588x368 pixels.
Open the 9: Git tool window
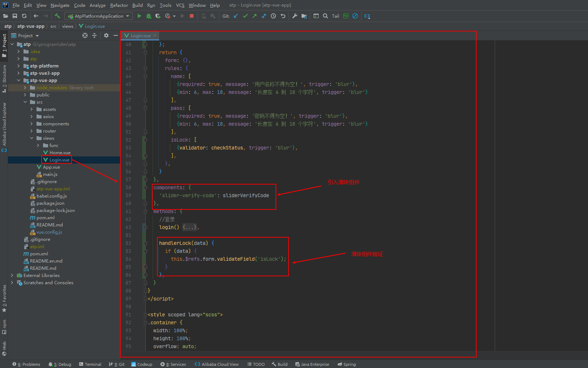[117, 364]
